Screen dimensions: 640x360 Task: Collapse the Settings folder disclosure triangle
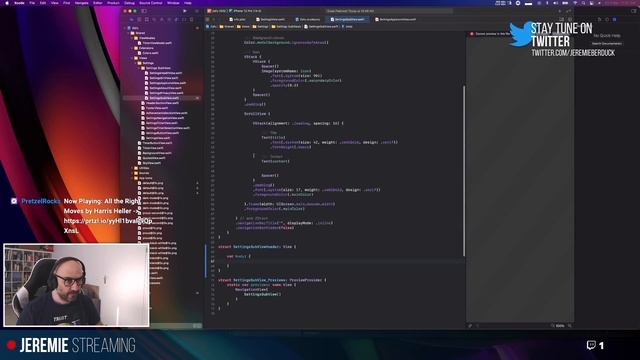tap(136, 63)
